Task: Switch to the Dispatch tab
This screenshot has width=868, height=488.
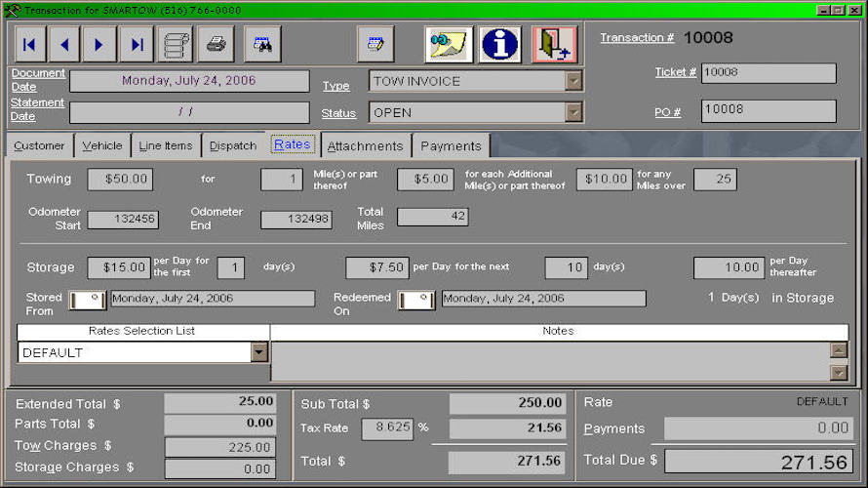Action: click(x=233, y=146)
